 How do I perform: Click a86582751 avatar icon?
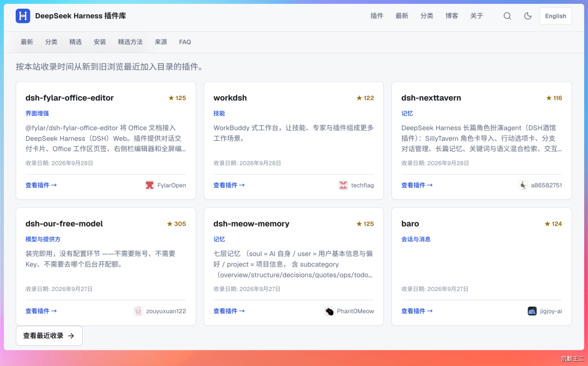523,185
